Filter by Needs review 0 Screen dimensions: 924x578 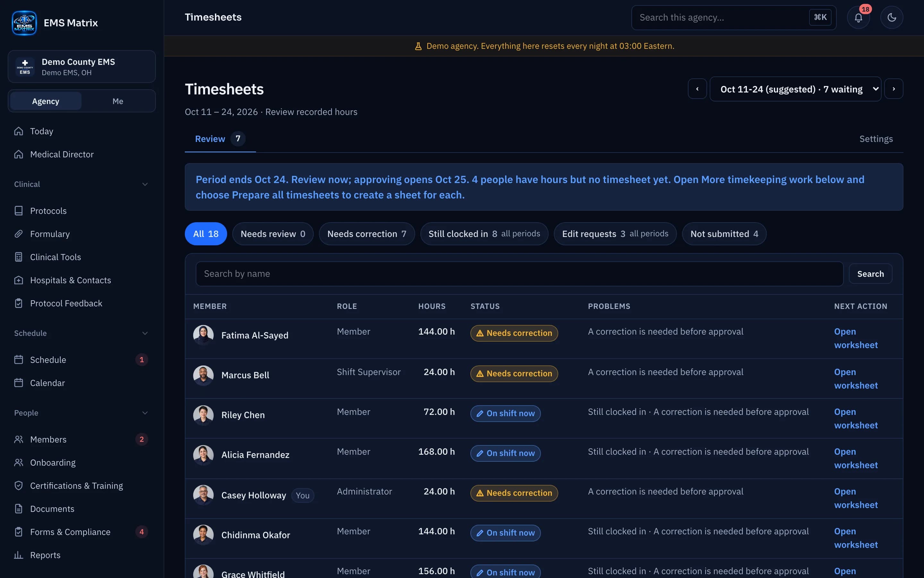coord(273,233)
